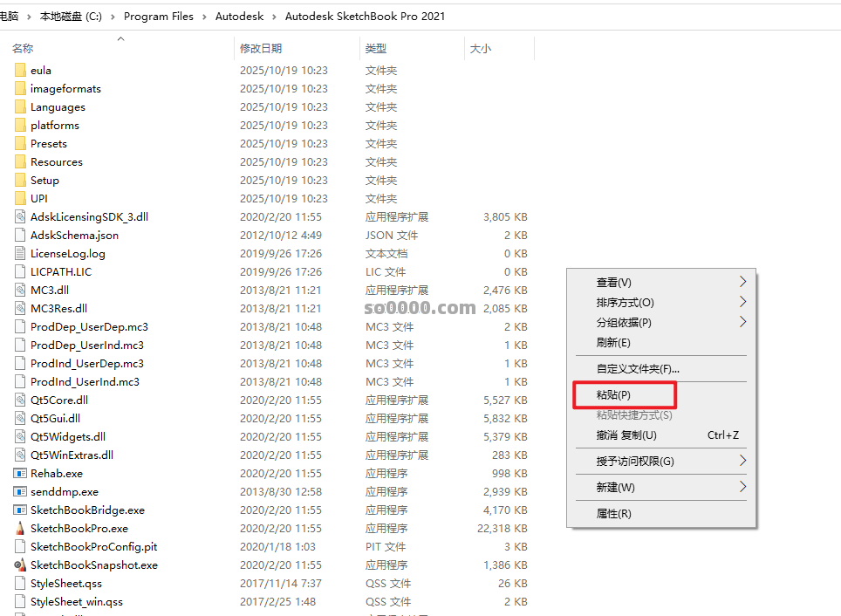Click the SketchBookPro.exe pencil icon
The image size is (841, 616).
point(20,528)
